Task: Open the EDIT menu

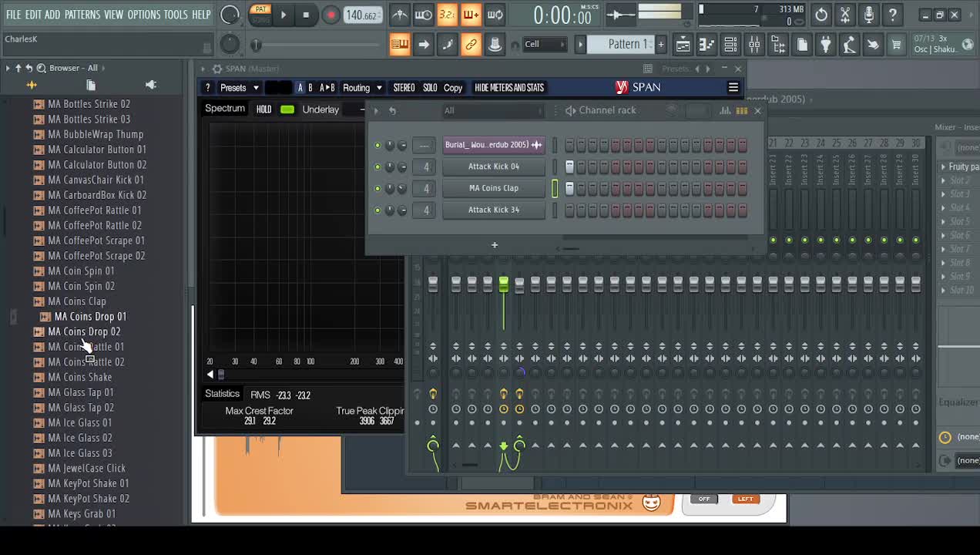Action: 33,15
